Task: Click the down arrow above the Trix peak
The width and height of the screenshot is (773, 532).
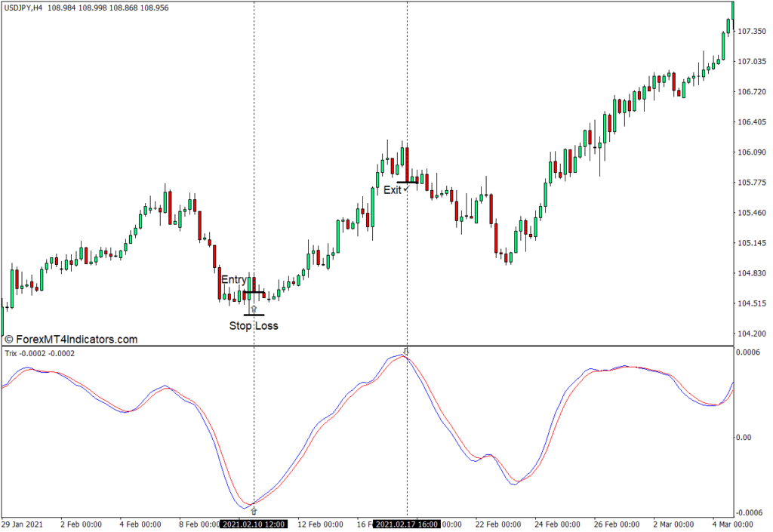Action: click(408, 351)
